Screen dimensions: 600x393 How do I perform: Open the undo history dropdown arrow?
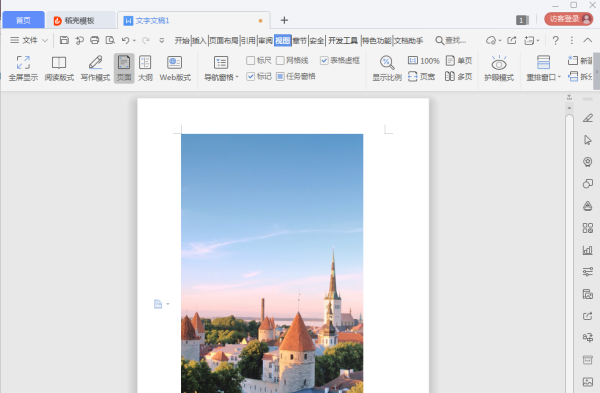coord(134,41)
